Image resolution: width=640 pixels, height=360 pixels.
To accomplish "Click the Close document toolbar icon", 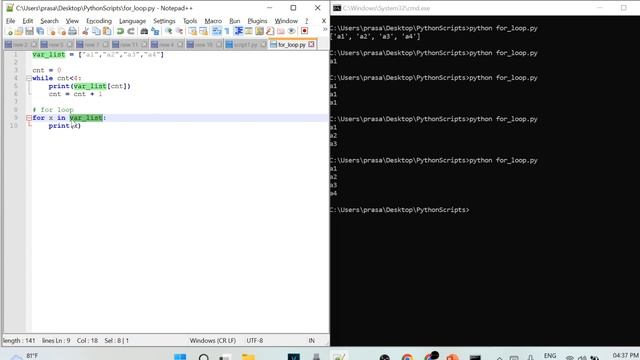I will point(51,31).
